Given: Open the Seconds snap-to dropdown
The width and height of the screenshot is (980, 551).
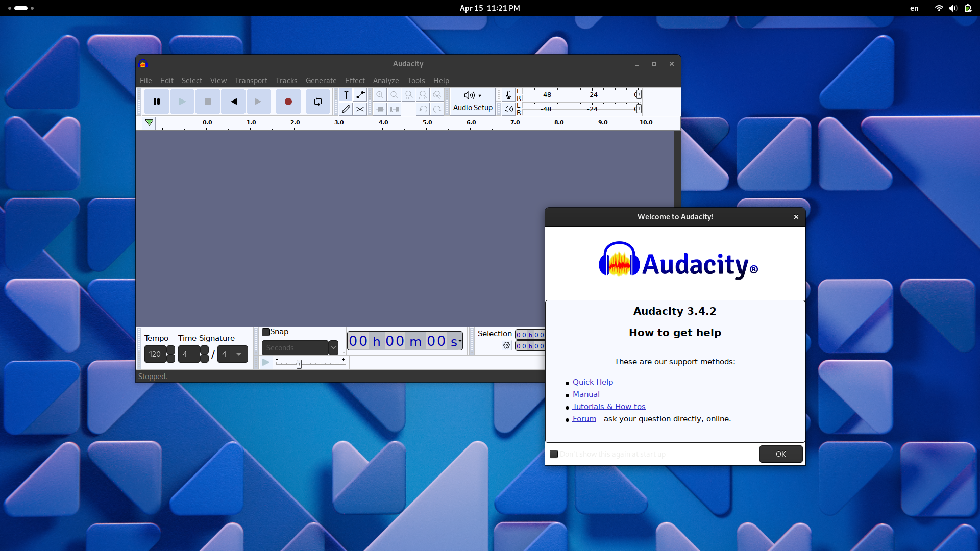Looking at the screenshot, I should point(300,348).
